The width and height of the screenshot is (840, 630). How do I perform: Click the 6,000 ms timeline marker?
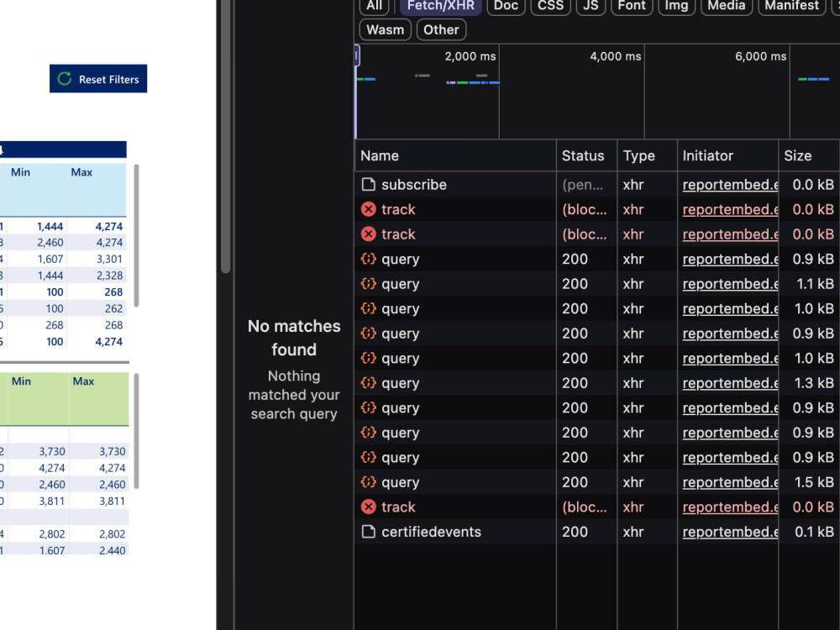coord(760,56)
